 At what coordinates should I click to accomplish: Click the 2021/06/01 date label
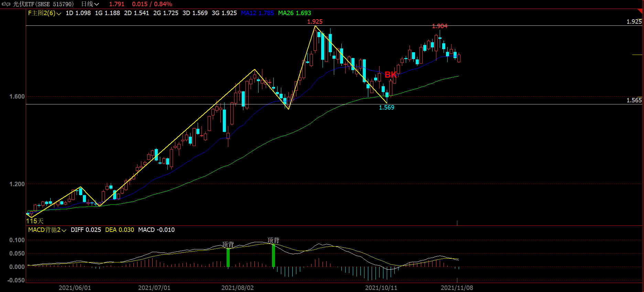[75, 288]
